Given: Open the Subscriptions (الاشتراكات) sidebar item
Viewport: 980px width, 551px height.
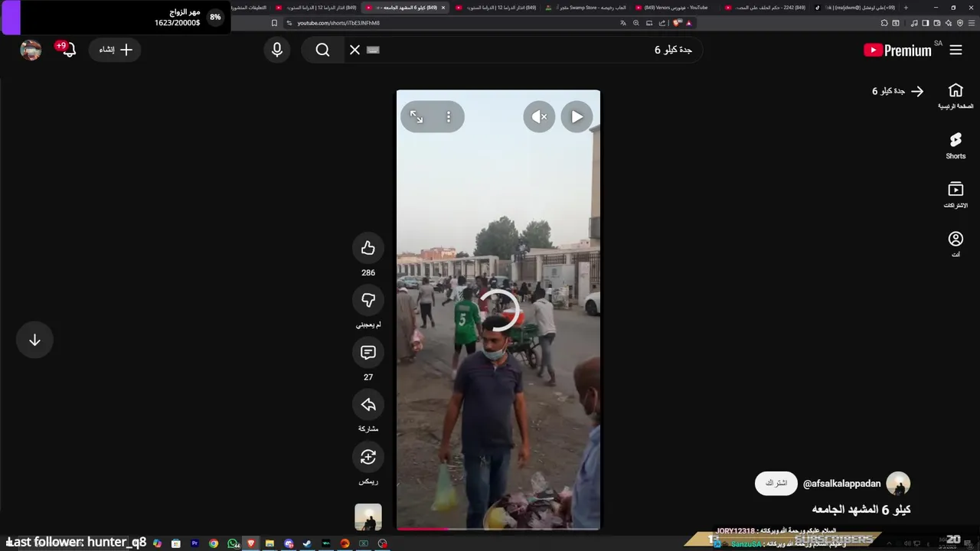Looking at the screenshot, I should (x=955, y=194).
